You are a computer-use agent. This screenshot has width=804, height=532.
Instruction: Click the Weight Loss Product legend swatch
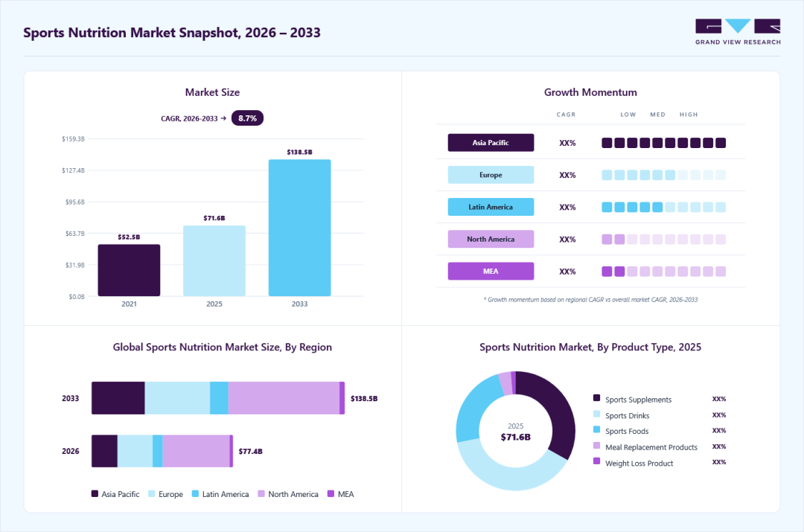596,461
